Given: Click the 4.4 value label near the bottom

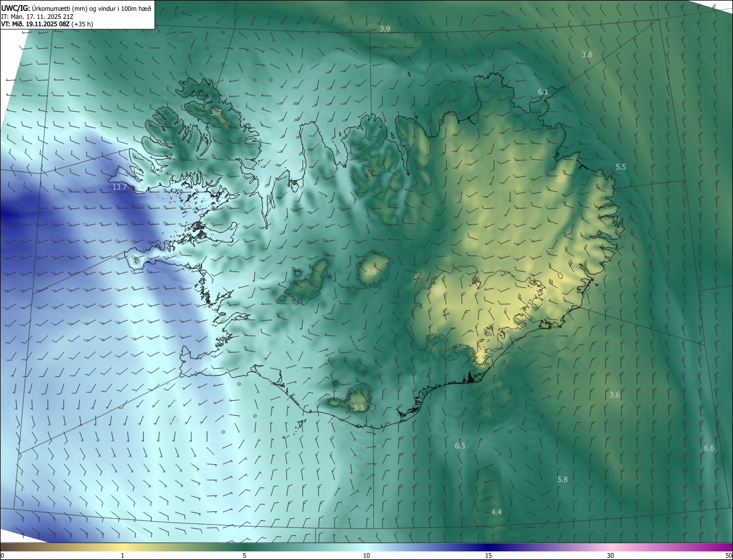Looking at the screenshot, I should pyautogui.click(x=496, y=512).
